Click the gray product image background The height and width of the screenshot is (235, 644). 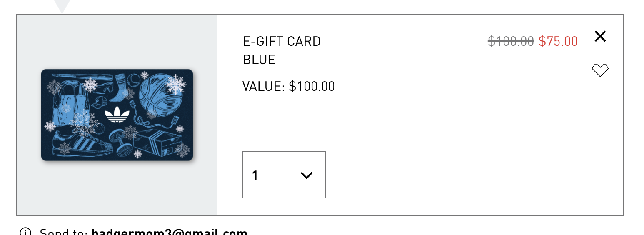117,192
